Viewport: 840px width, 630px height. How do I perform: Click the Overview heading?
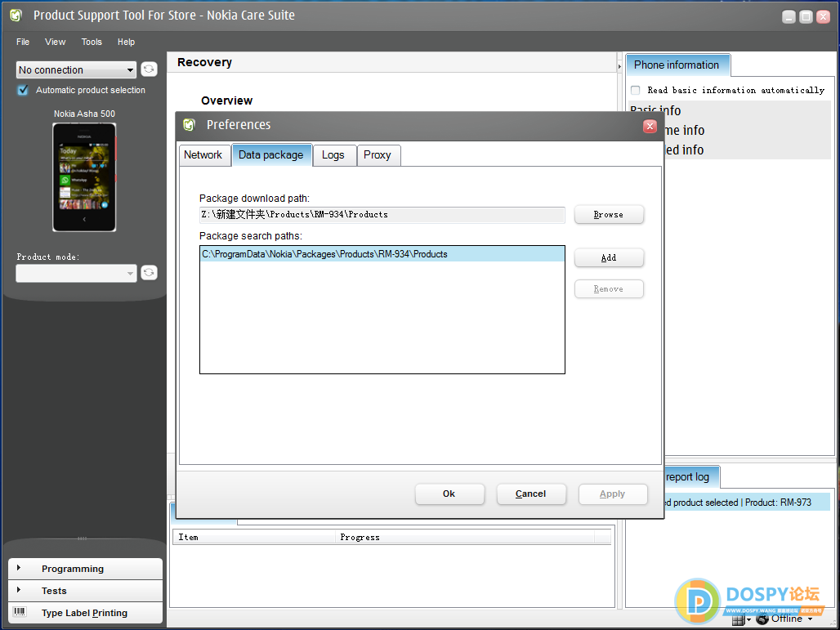(x=226, y=101)
